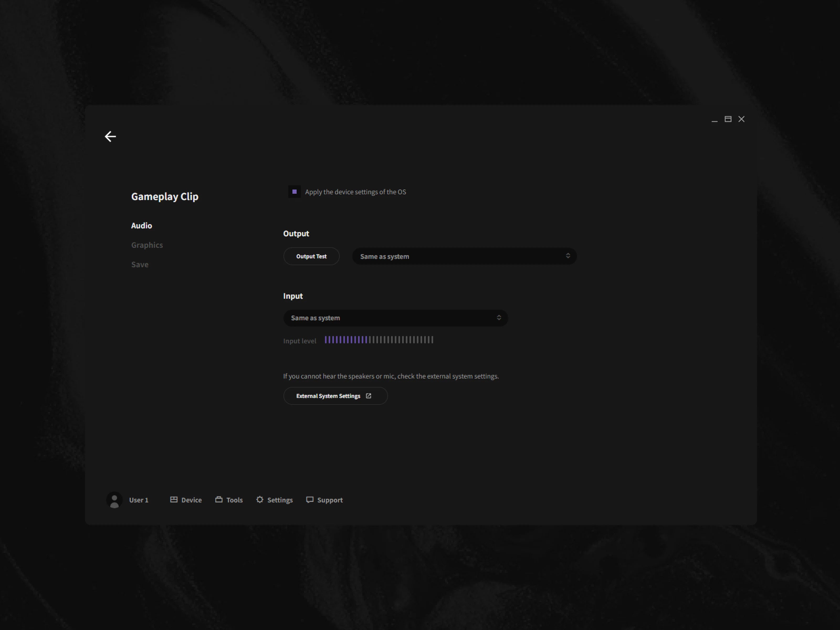Click the Input dropdown stepper arrows
This screenshot has width=840, height=630.
pos(499,317)
